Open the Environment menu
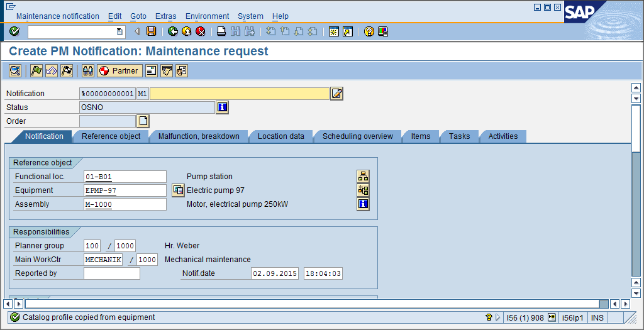The width and height of the screenshot is (644, 330). point(208,16)
